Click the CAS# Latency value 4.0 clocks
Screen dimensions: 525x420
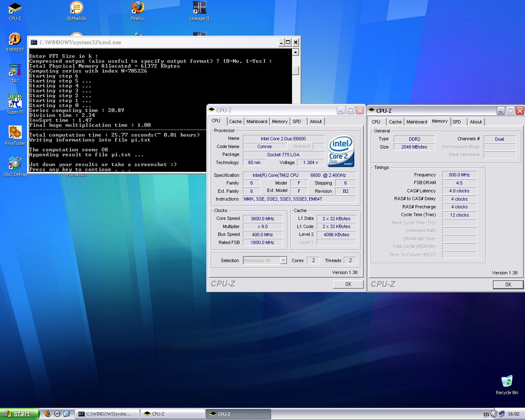tap(459, 191)
